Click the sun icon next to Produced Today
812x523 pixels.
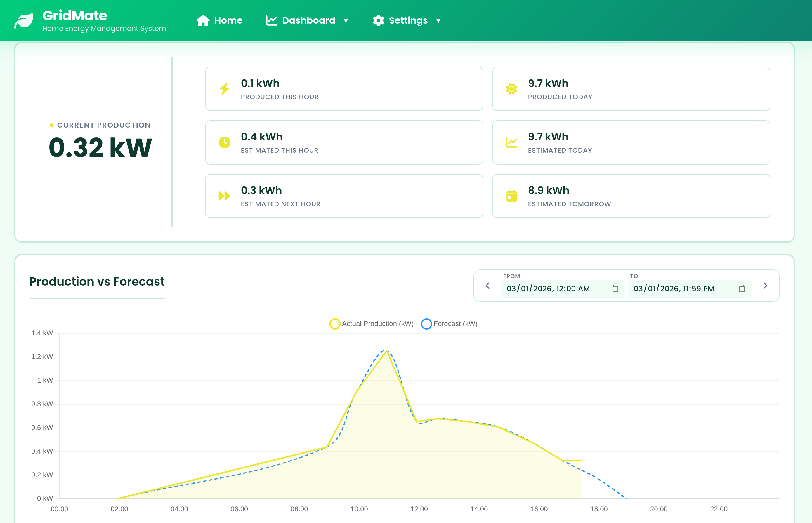click(x=511, y=89)
